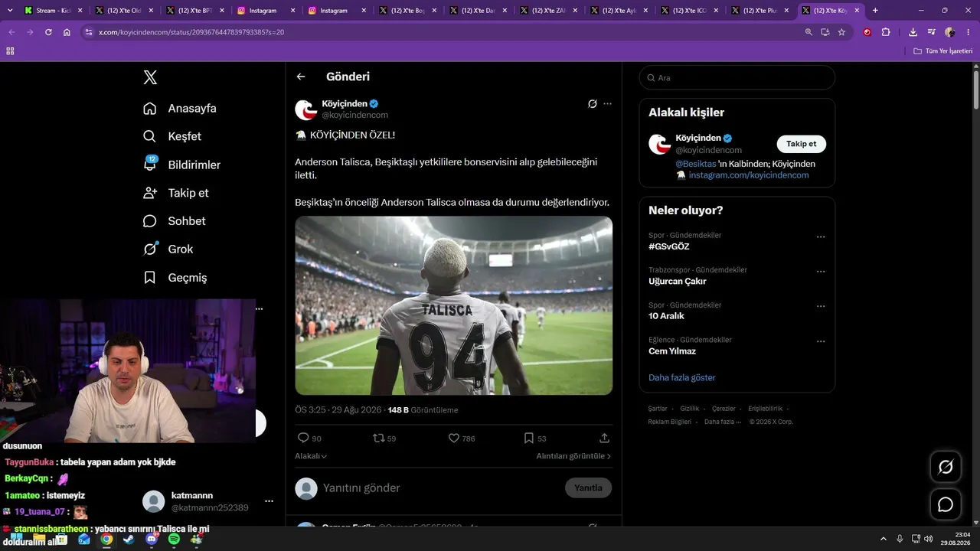
Task: Like the post with 786 likes
Action: pyautogui.click(x=453, y=438)
